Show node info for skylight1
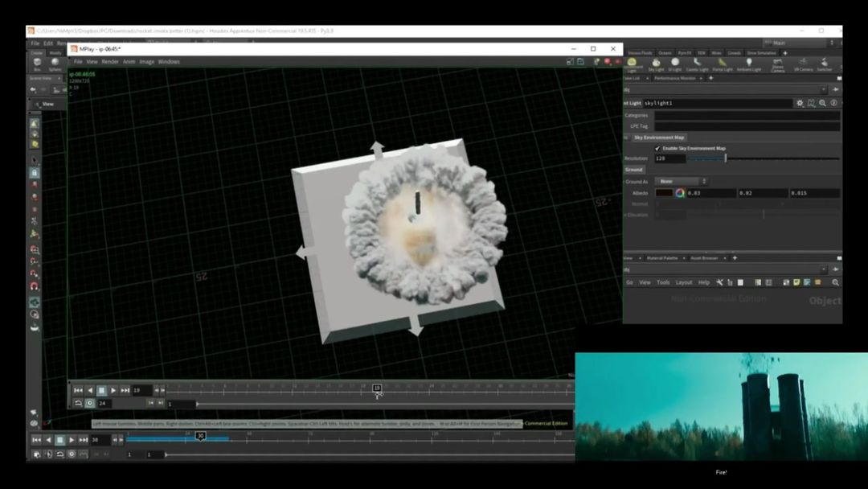This screenshot has height=489, width=868. (833, 103)
